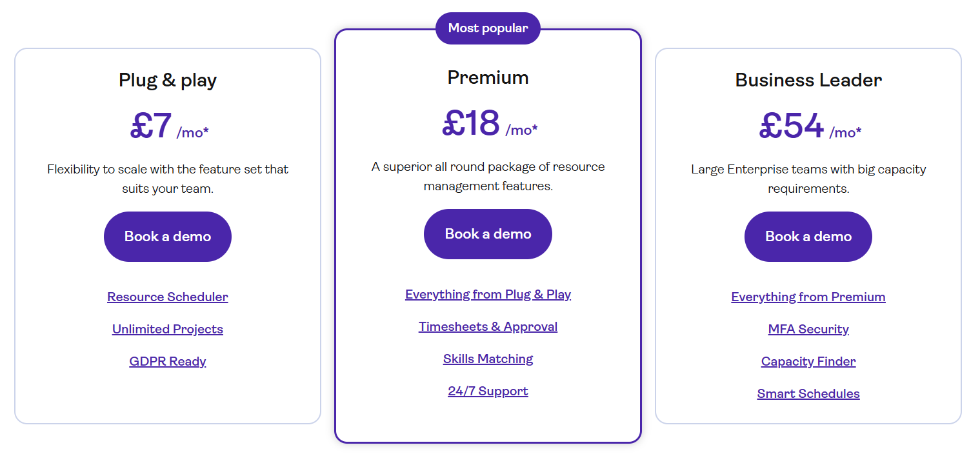Select the Business Leader plan heading
The width and height of the screenshot is (980, 454).
[x=808, y=79]
